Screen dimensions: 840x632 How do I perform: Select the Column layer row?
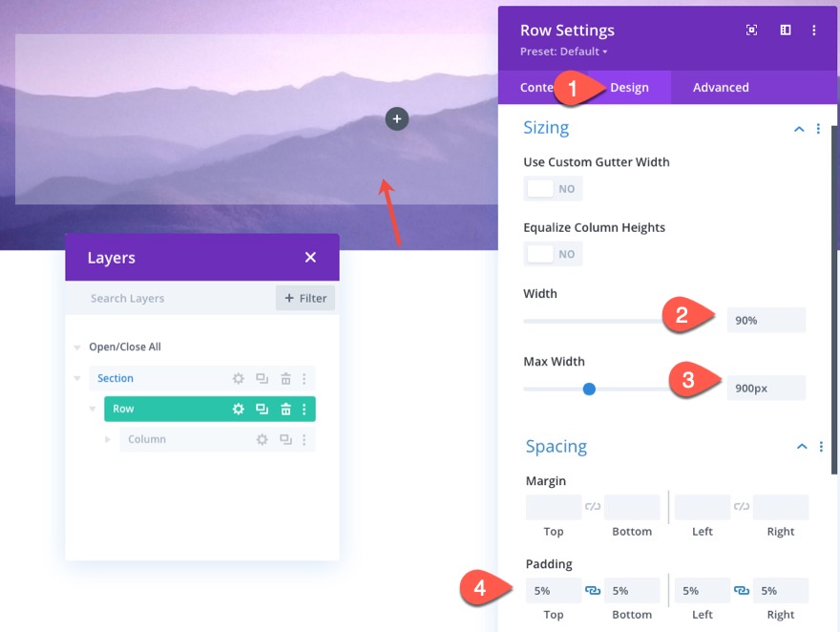[x=217, y=440]
